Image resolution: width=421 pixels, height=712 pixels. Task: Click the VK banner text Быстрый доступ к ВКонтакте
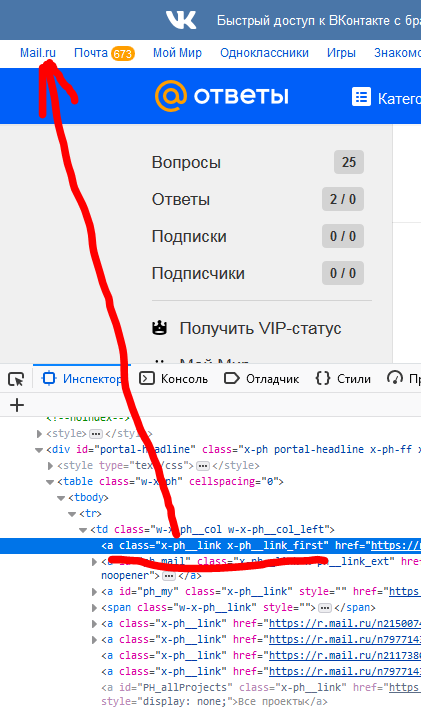pyautogui.click(x=319, y=20)
